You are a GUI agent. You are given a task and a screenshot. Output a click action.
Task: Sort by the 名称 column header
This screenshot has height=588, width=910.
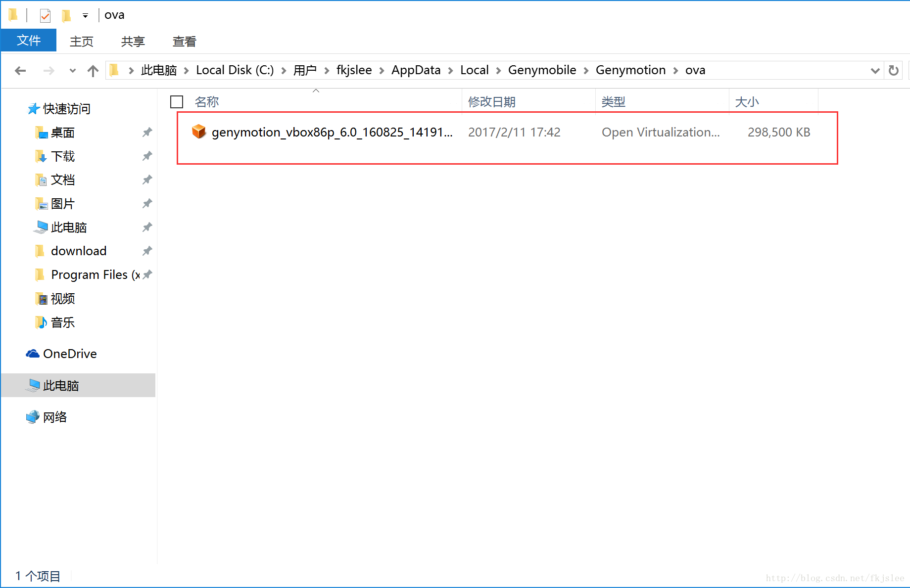pyautogui.click(x=207, y=102)
